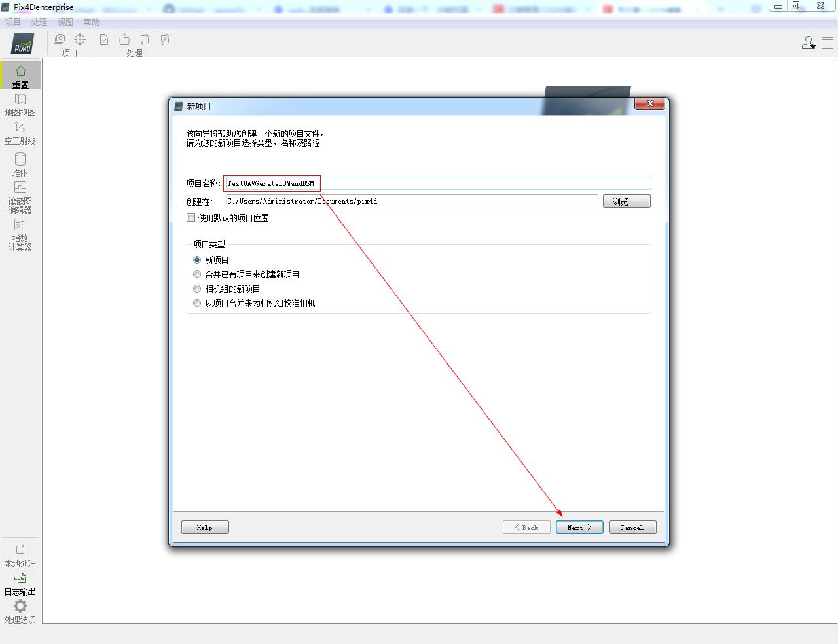Open the 处理 menu

(x=39, y=22)
